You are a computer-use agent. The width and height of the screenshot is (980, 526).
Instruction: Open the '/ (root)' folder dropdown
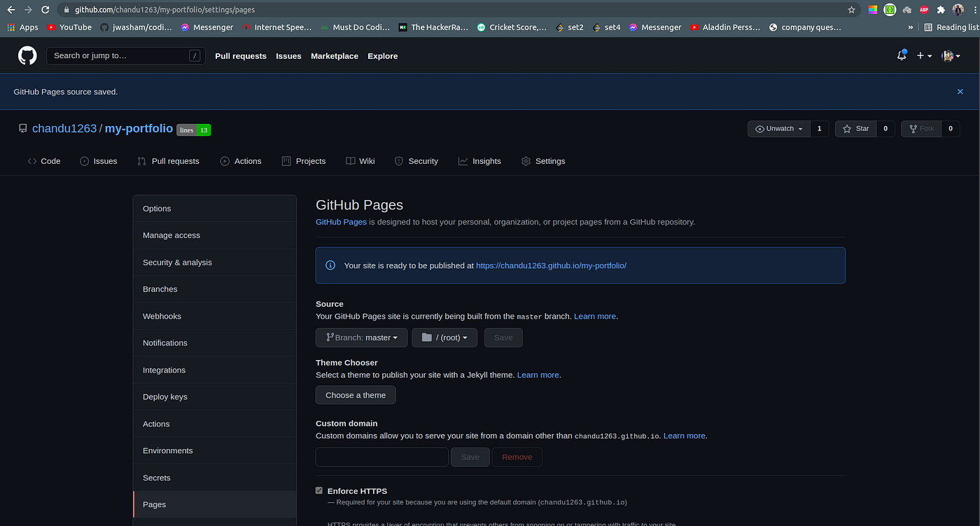coord(444,338)
